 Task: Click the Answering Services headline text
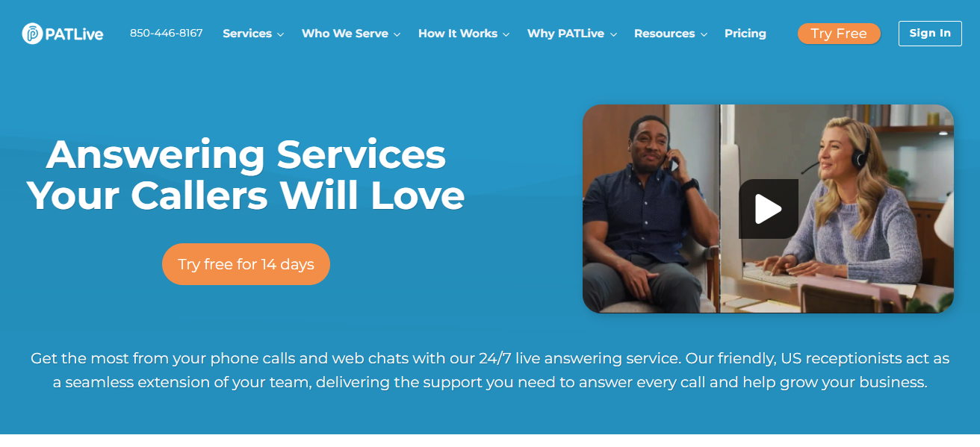click(246, 155)
